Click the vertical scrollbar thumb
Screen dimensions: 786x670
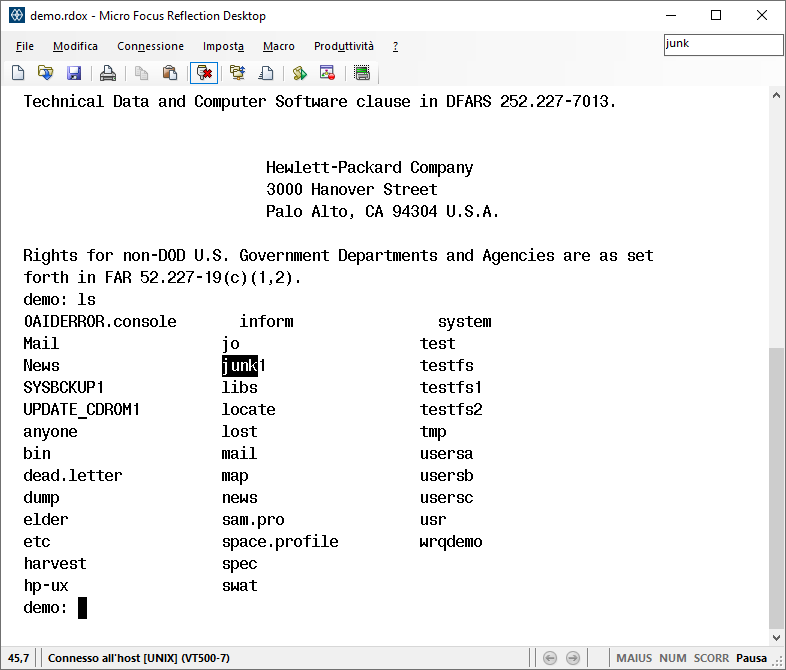coord(776,490)
